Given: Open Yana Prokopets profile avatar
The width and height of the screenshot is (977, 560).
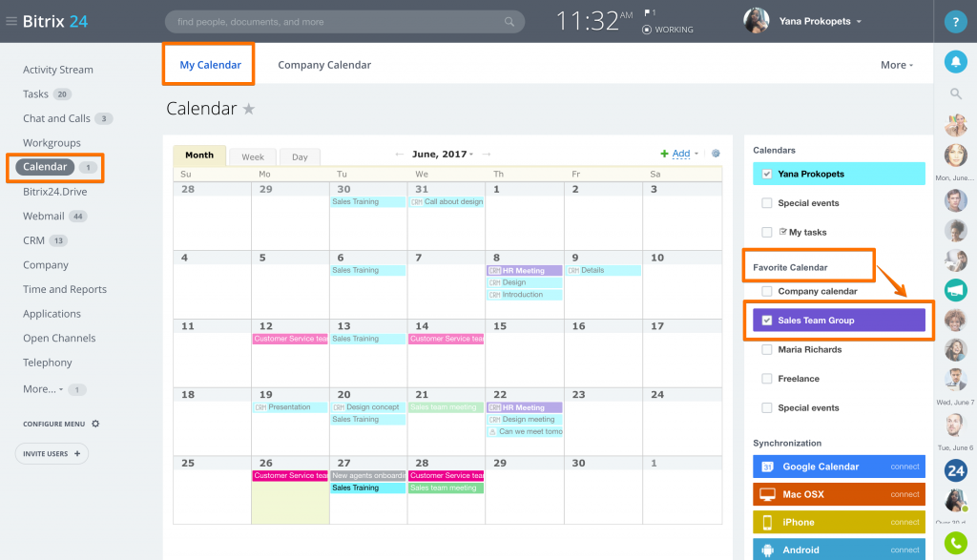Looking at the screenshot, I should click(x=756, y=21).
